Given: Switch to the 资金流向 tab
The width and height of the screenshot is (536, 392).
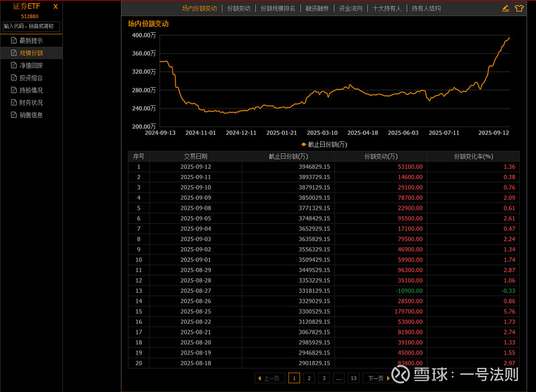Looking at the screenshot, I should [x=350, y=8].
